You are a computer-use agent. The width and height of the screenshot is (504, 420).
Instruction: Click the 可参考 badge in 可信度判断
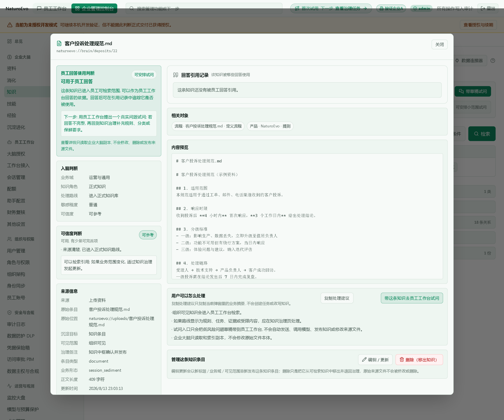(148, 235)
